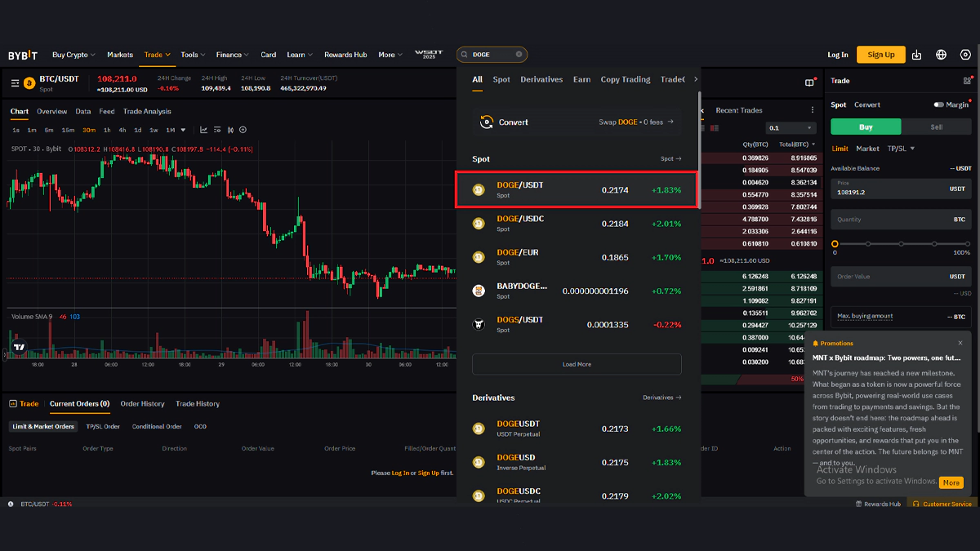980x551 pixels.
Task: Open the extra intervals arrow after 1M
Action: (x=183, y=130)
